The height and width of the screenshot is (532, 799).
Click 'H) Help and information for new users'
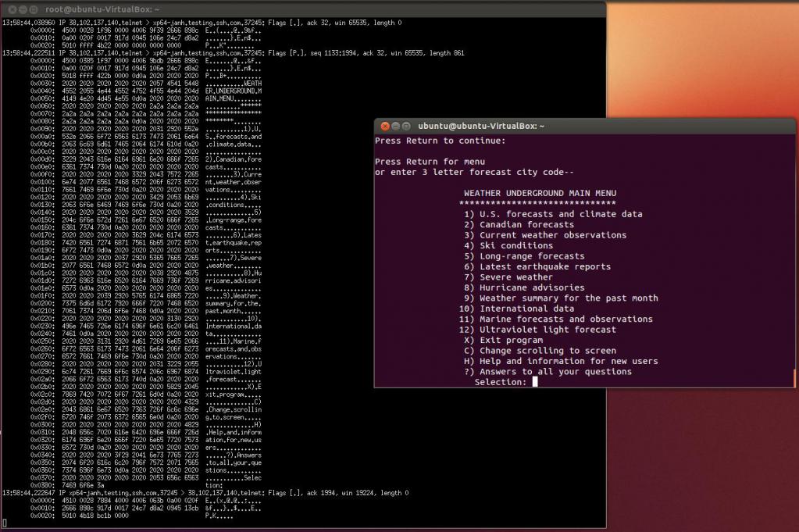[561, 361]
